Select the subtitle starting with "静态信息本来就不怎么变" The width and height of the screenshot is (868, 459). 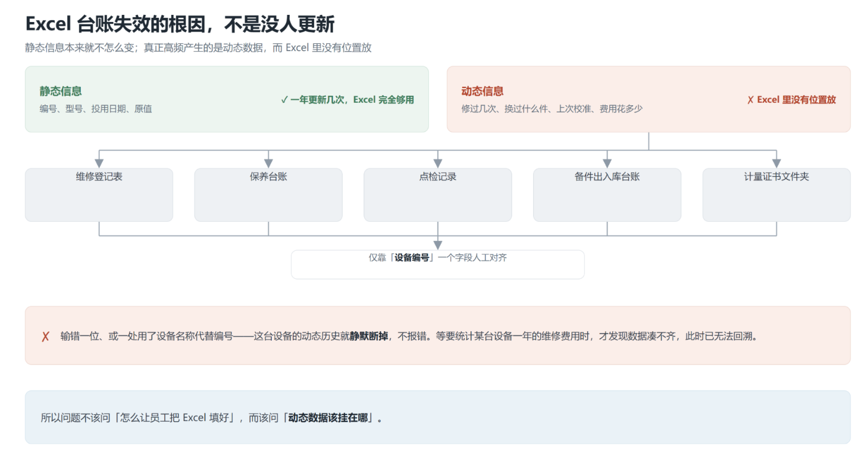(198, 48)
